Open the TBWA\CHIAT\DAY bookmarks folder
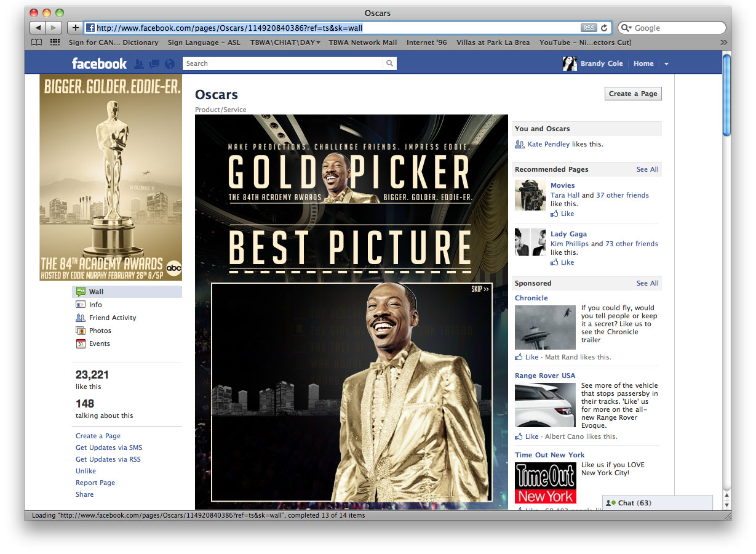Screen dimensions: 756x554 (x=285, y=42)
